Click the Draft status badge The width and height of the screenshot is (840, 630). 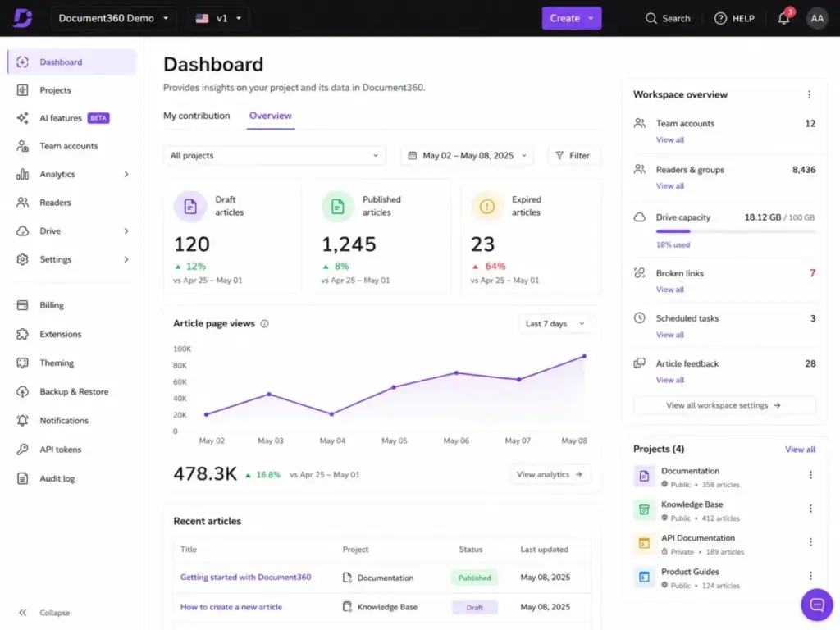(x=474, y=608)
